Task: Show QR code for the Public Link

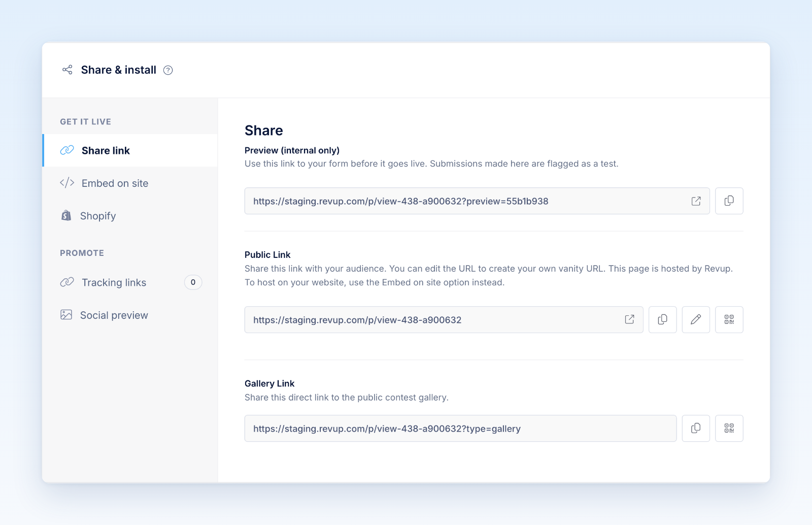Action: (x=729, y=319)
